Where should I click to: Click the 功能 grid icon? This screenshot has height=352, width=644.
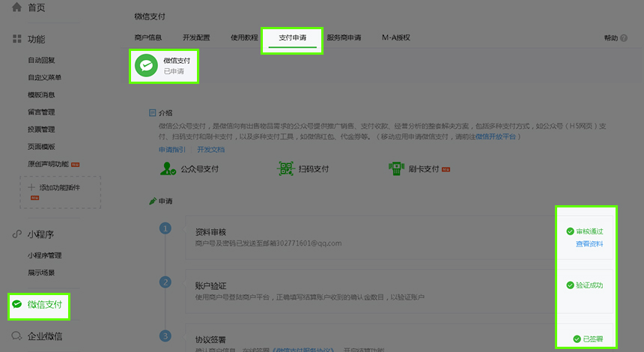coord(16,39)
